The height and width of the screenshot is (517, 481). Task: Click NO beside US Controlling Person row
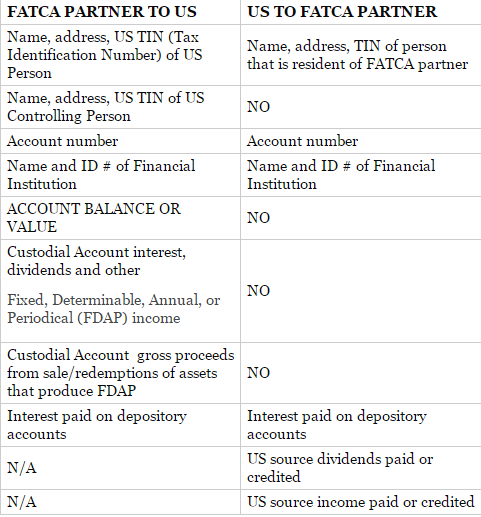pos(258,107)
